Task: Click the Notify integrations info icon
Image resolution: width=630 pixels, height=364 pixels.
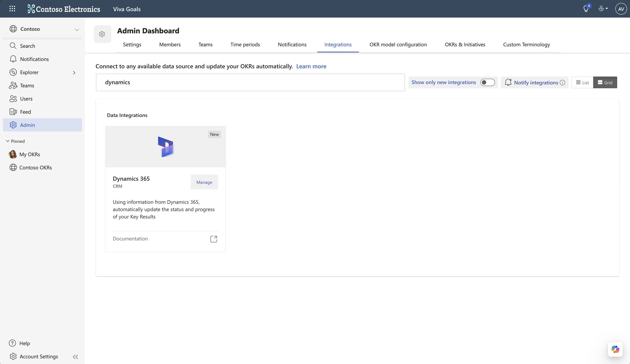Action: click(x=562, y=83)
